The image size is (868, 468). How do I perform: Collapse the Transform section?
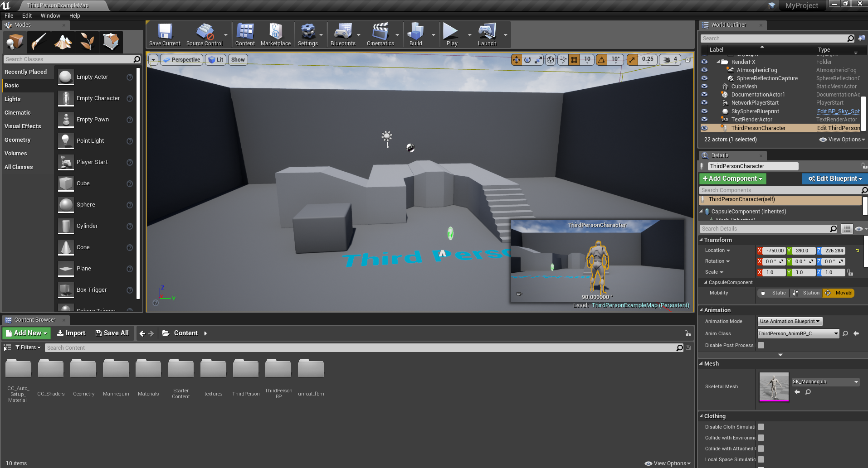coord(701,240)
